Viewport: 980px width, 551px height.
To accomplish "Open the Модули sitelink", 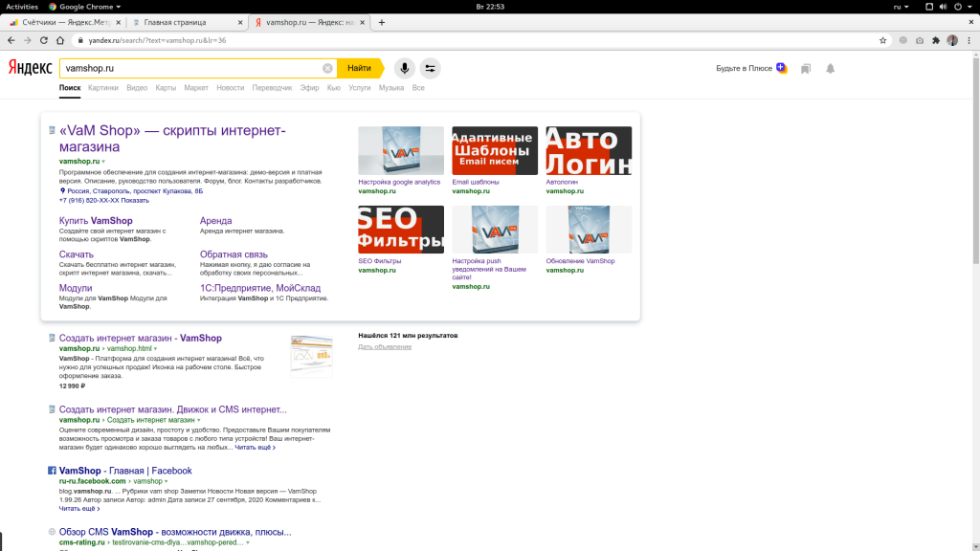I will pos(76,288).
